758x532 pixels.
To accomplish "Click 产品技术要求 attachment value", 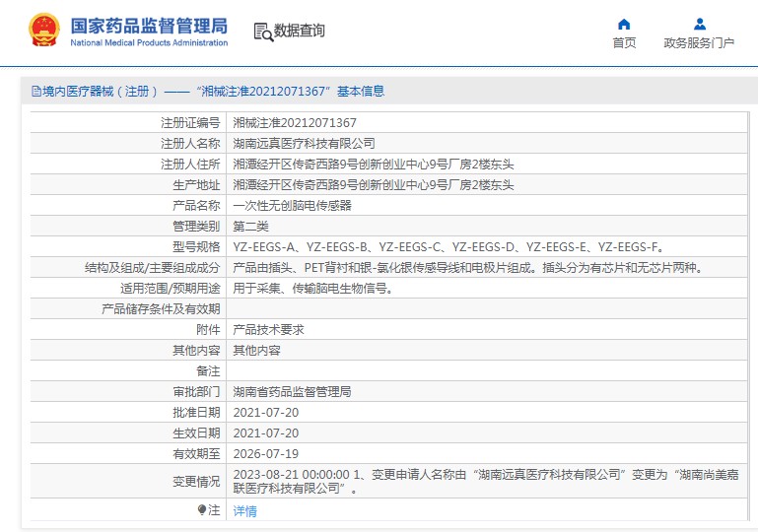I will pyautogui.click(x=269, y=330).
